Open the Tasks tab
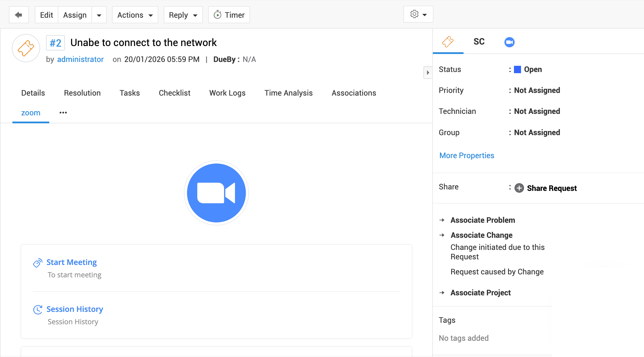The image size is (644, 357). point(130,93)
